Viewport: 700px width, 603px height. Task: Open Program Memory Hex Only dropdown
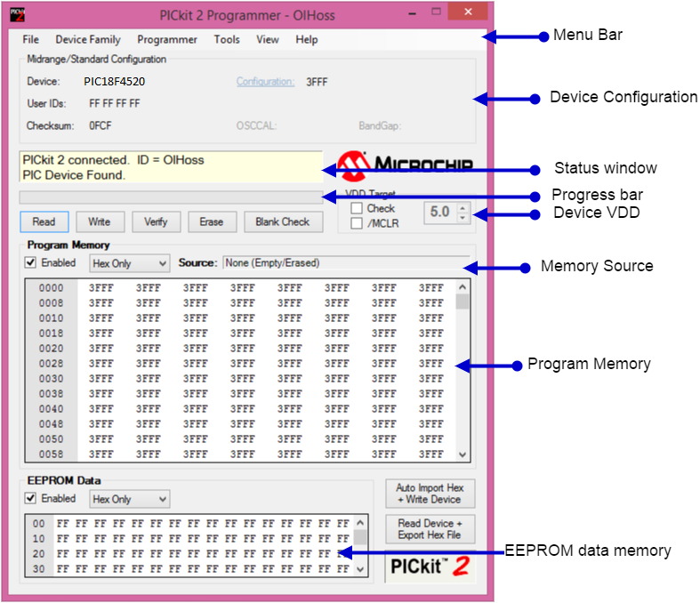tap(129, 263)
